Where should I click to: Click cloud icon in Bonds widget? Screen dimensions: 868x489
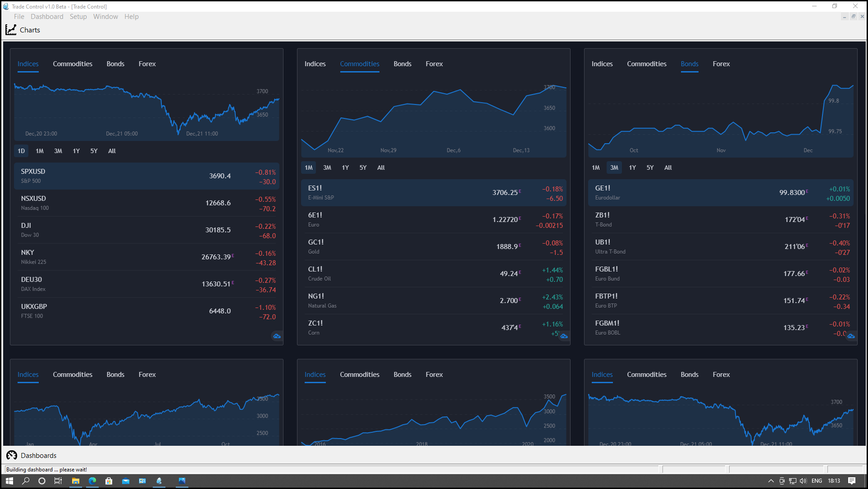click(851, 336)
